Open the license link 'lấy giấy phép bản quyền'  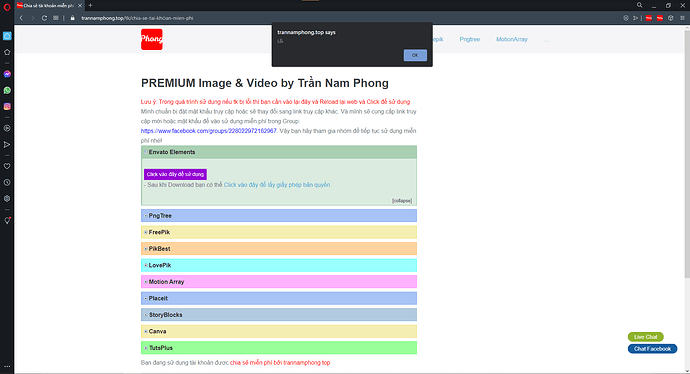pos(277,185)
